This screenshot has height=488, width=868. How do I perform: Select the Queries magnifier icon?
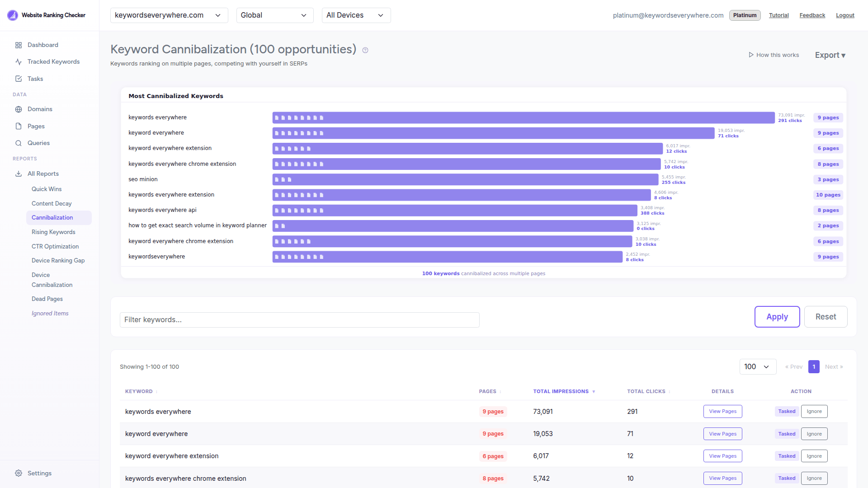19,143
